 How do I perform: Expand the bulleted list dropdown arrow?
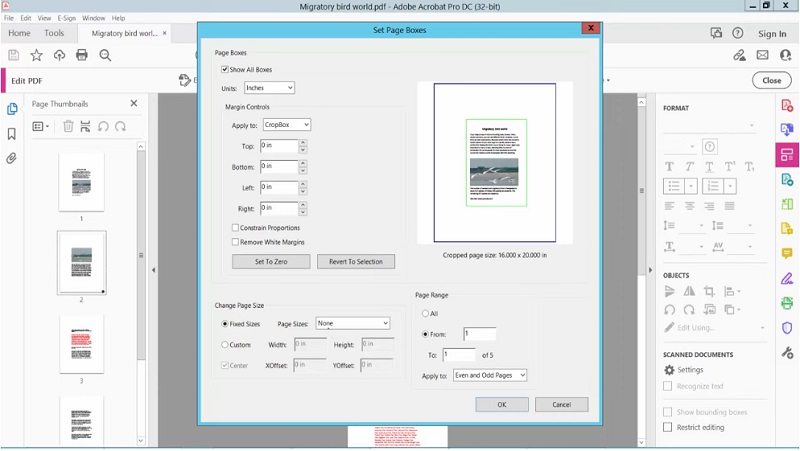tap(691, 186)
